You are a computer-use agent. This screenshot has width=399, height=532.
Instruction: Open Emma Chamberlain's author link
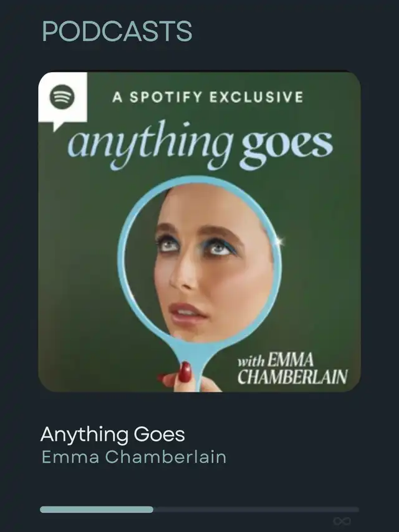[133, 457]
